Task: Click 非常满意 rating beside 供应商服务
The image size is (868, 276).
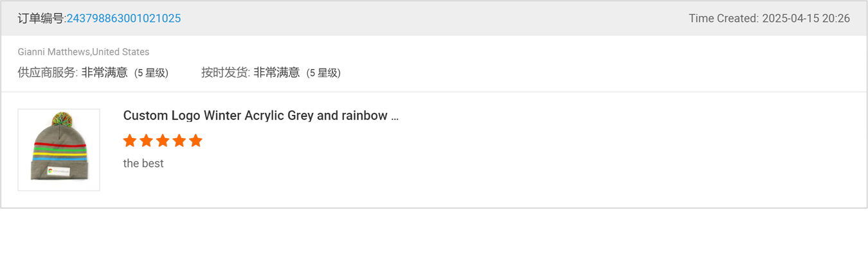Action: [104, 73]
